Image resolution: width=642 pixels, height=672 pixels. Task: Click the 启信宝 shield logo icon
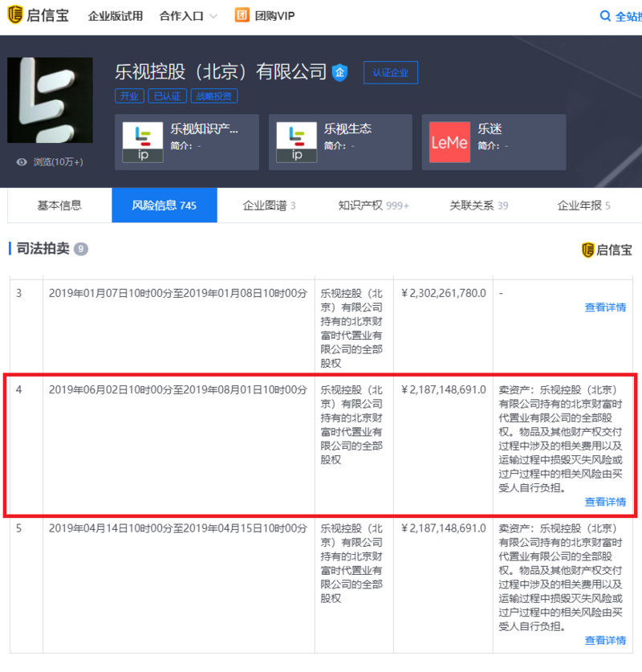coord(14,15)
